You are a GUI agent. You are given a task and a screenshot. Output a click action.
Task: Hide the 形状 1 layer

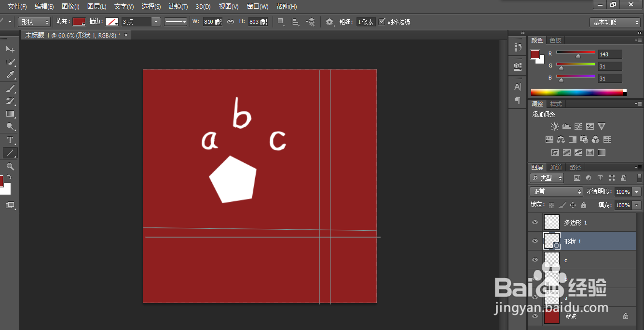(534, 241)
